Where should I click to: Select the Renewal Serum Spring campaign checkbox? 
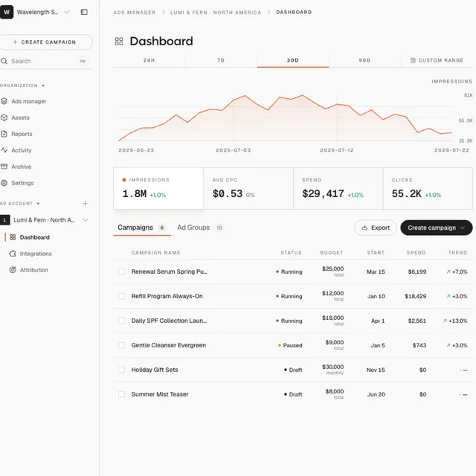pyautogui.click(x=121, y=271)
